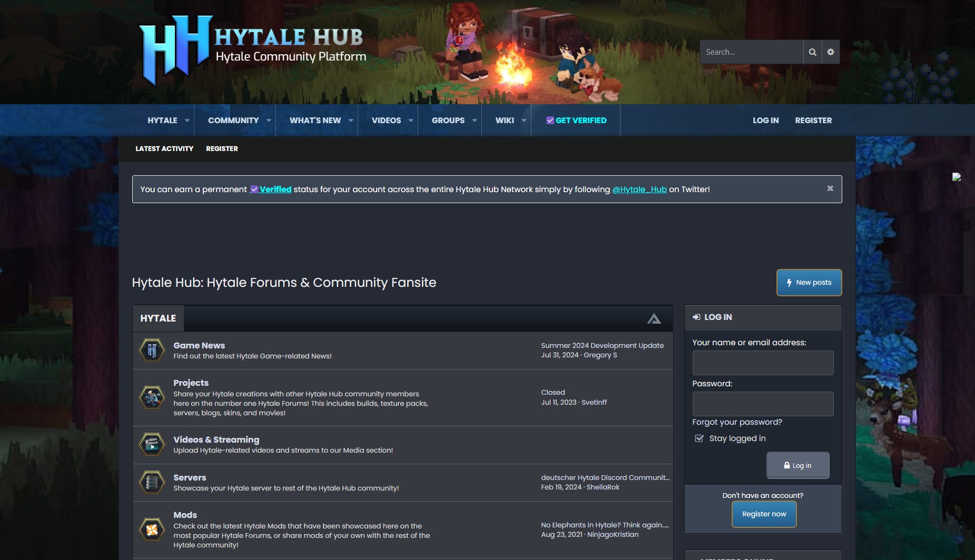Open the @Hytale_Hub Twitter link

pos(639,189)
